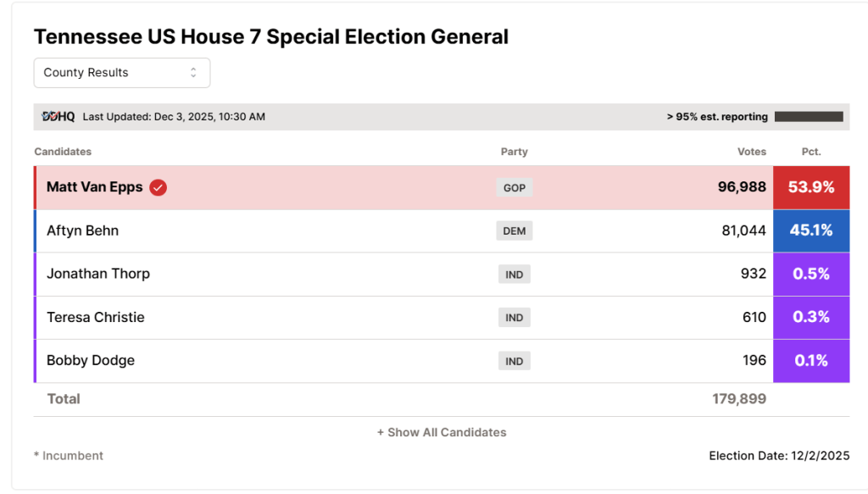868x494 pixels.
Task: Click the Pct. column header
Action: tap(811, 152)
